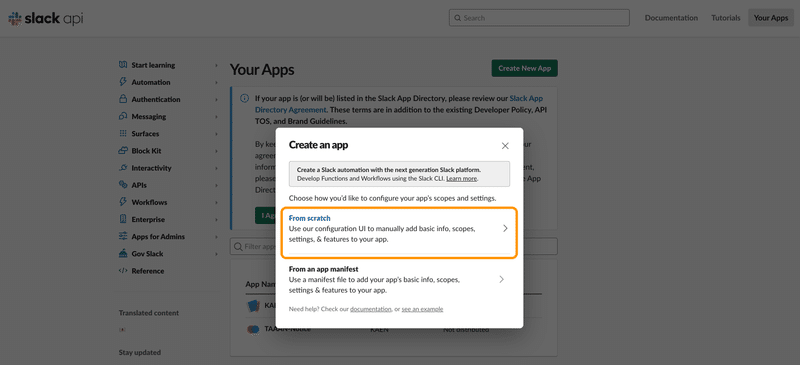Open the Tutorials tab

[726, 18]
